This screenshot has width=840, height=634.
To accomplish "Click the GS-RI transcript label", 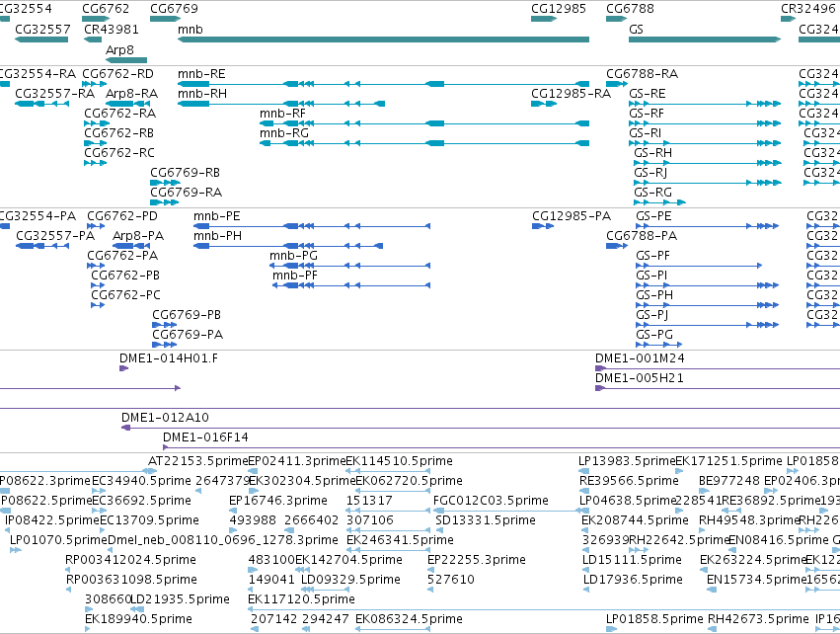I will coord(645,133).
